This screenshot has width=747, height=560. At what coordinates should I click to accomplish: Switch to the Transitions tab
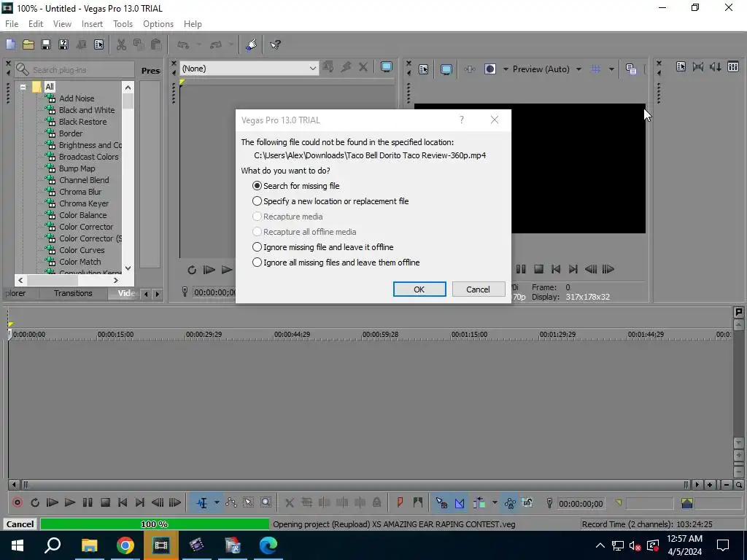point(73,293)
